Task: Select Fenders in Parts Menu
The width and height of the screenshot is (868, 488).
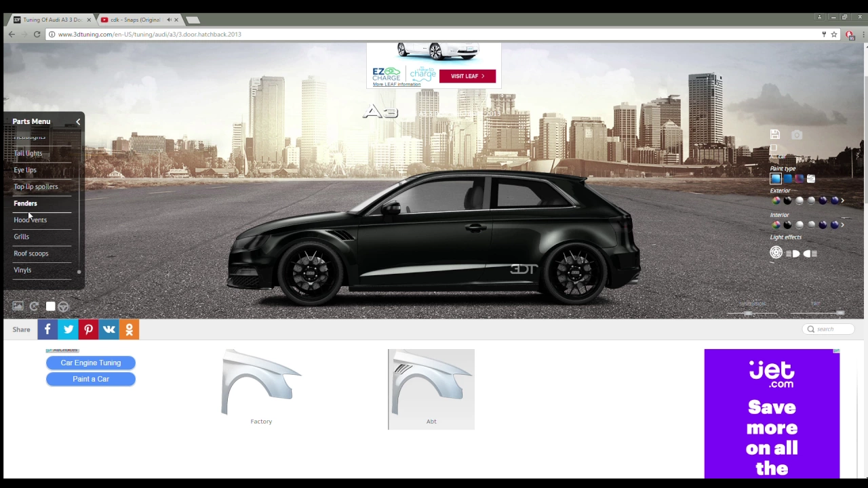Action: (x=25, y=203)
